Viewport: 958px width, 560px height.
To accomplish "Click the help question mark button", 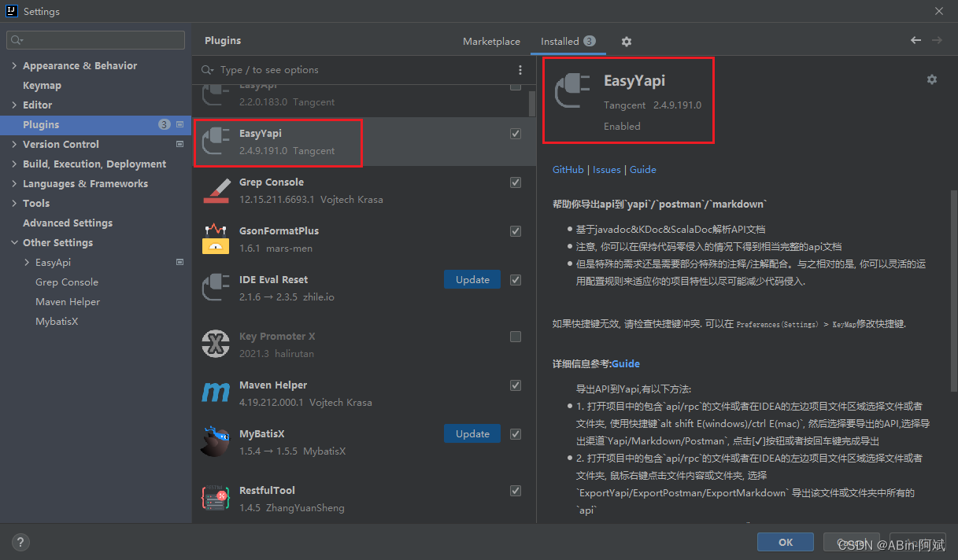I will (x=21, y=542).
